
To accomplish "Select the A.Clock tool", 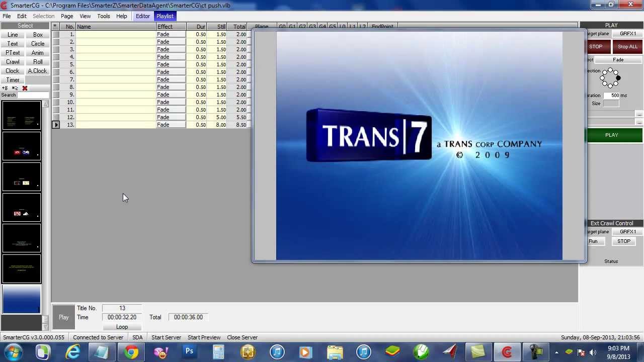I will (x=38, y=71).
